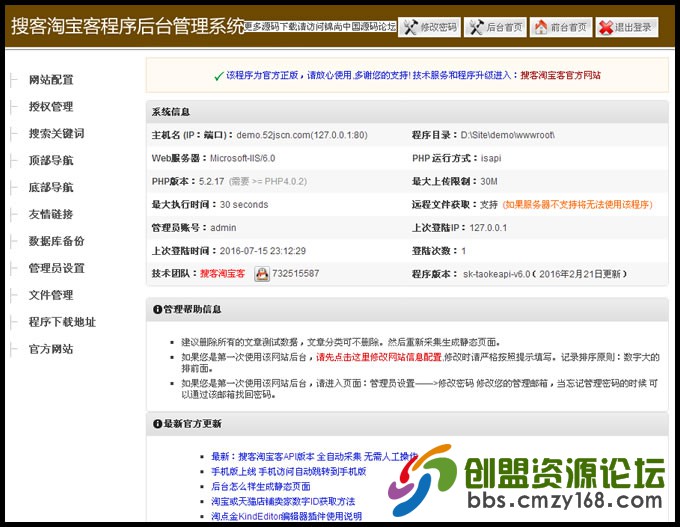Click the PHP version value 5.2.17
This screenshot has width=680, height=527.
[x=212, y=181]
